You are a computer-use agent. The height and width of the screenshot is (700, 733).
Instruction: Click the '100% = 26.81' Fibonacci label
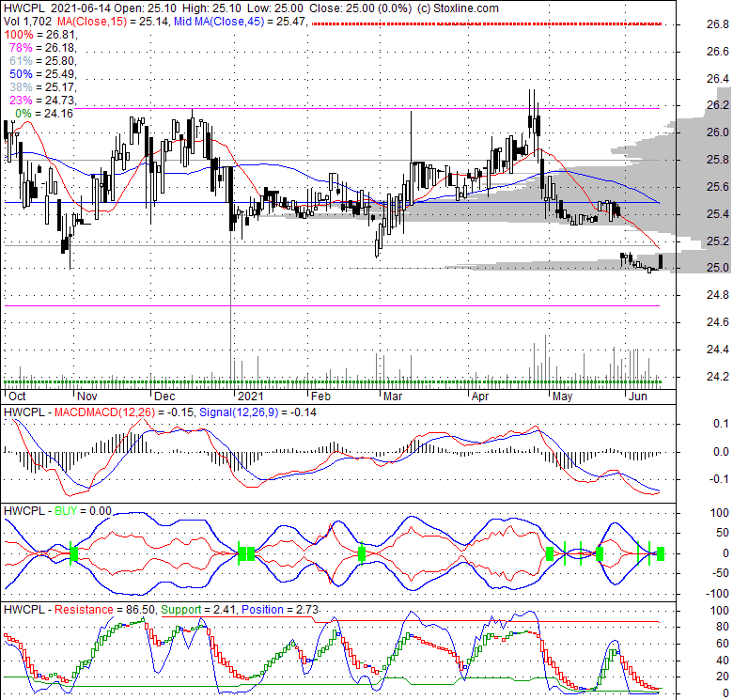tap(40, 35)
